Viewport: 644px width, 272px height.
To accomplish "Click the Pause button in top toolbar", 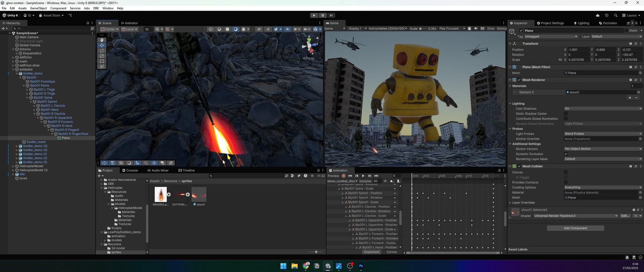I will pos(322,15).
